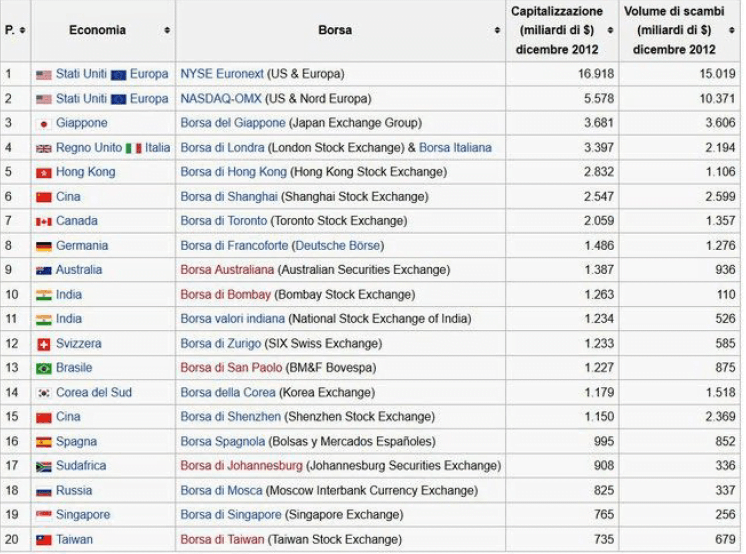
Task: Click the South Africa flag icon
Action: (x=44, y=466)
